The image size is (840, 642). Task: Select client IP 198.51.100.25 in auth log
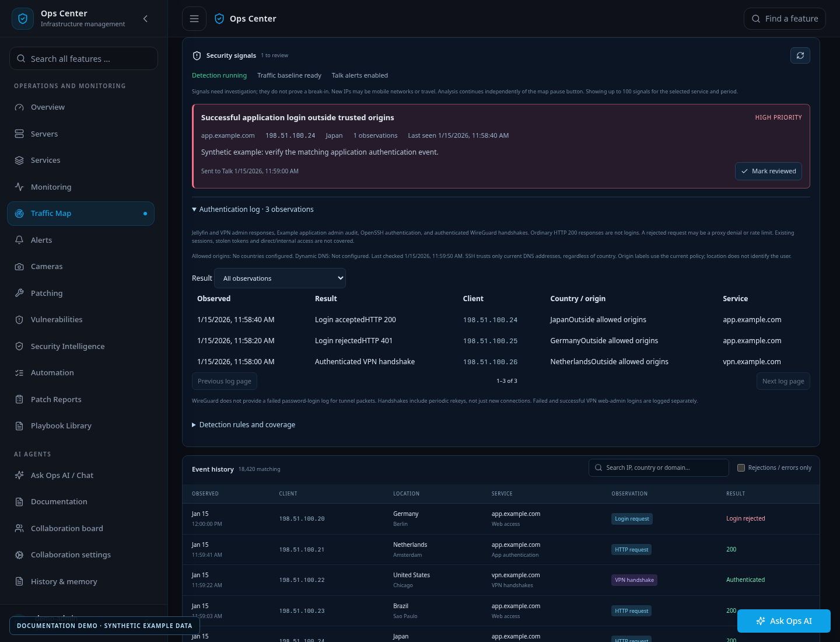490,341
